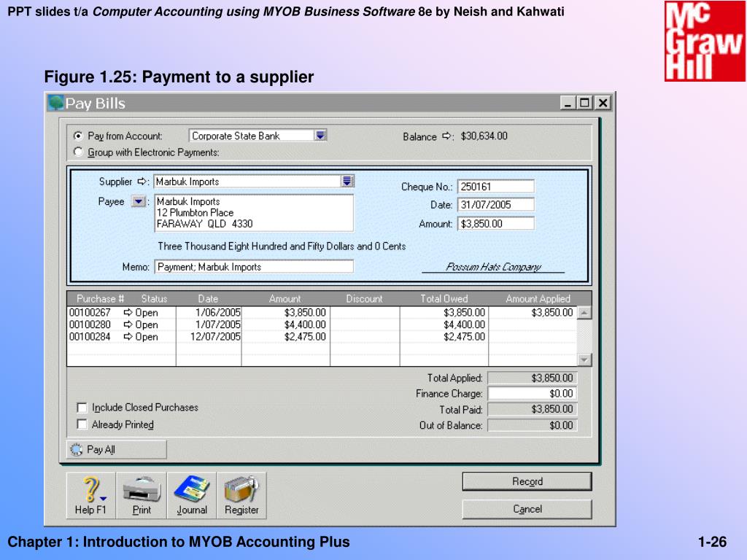Click Amount Applied cell for 00100267
The height and width of the screenshot is (560, 747).
point(533,312)
